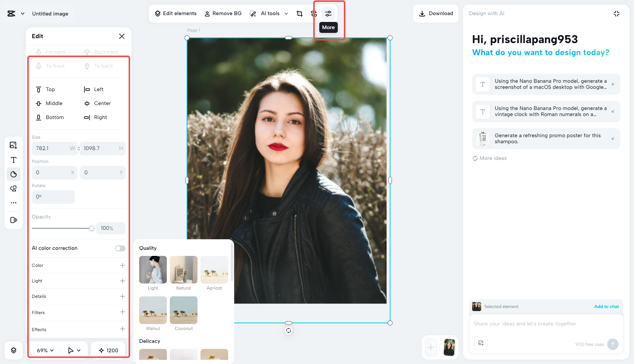The width and height of the screenshot is (634, 364).
Task: Align image to Bottom
Action: click(x=50, y=118)
